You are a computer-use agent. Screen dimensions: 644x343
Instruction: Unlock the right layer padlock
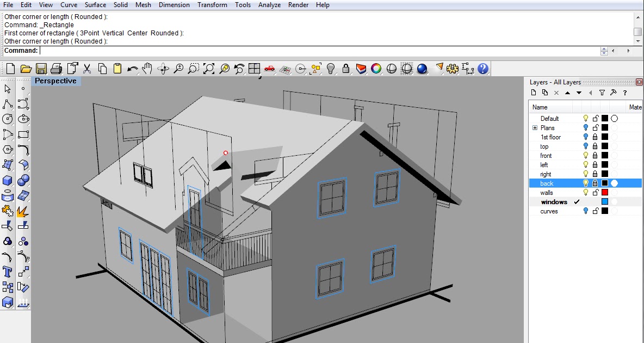coord(595,174)
